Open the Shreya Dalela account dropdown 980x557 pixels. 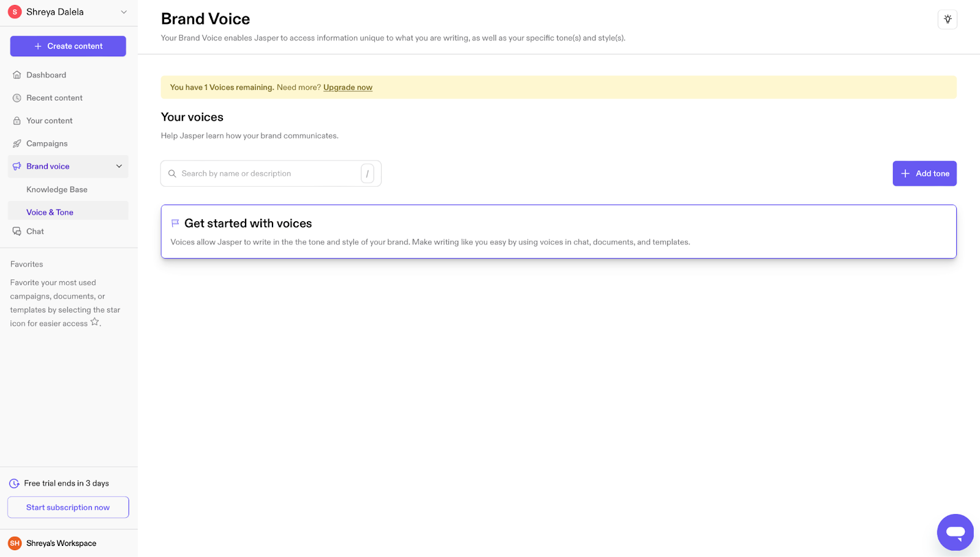click(68, 12)
